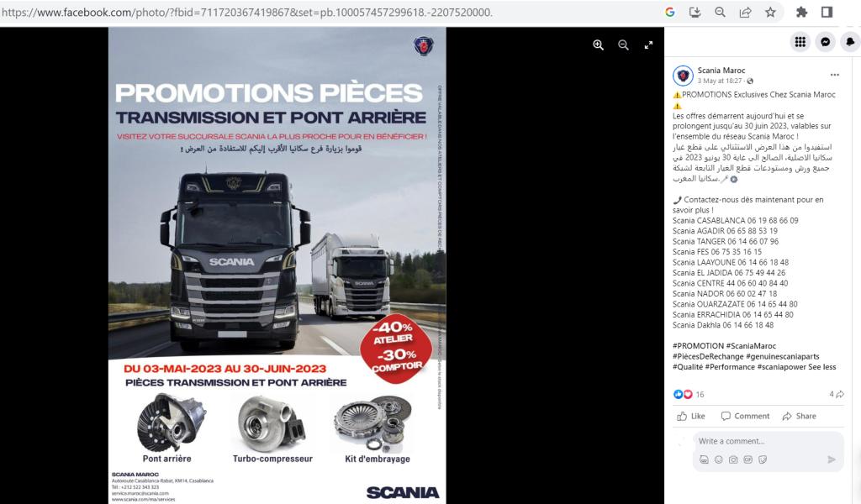Click the #ScaniaMaroc hashtag

coord(751,346)
